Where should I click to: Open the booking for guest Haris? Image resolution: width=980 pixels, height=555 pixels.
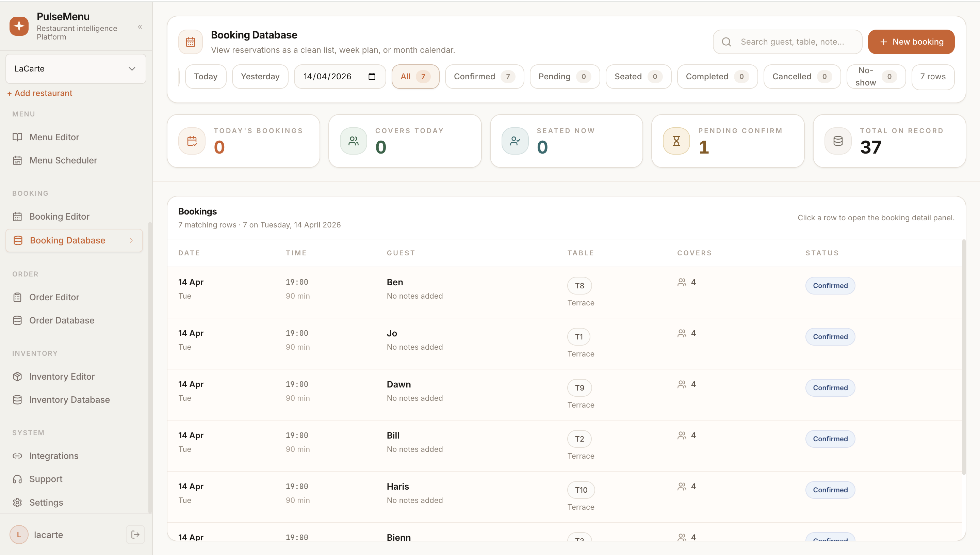pyautogui.click(x=565, y=497)
